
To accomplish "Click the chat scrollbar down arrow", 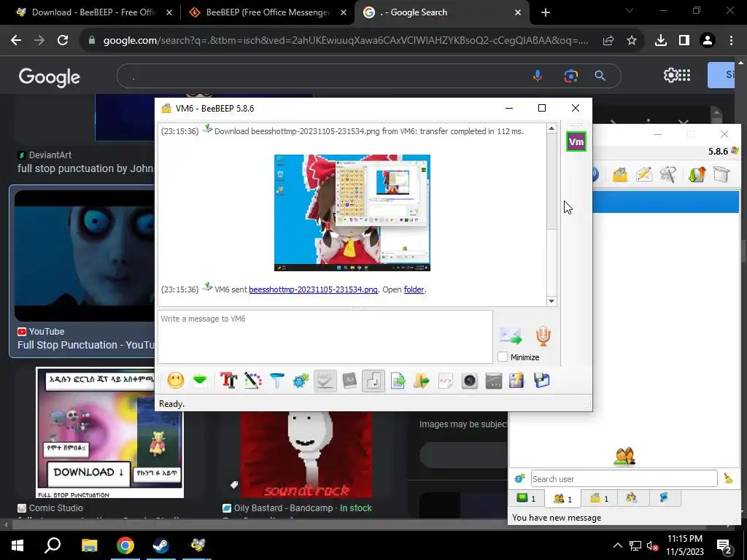I will [551, 301].
